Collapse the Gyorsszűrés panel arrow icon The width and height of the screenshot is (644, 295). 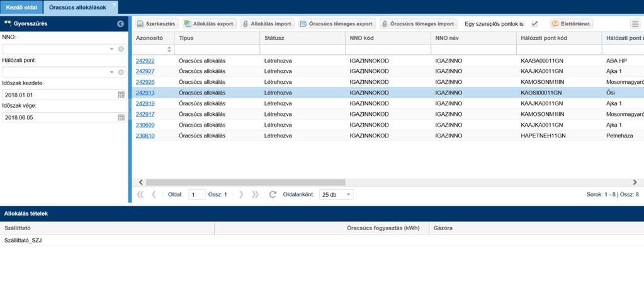[120, 24]
